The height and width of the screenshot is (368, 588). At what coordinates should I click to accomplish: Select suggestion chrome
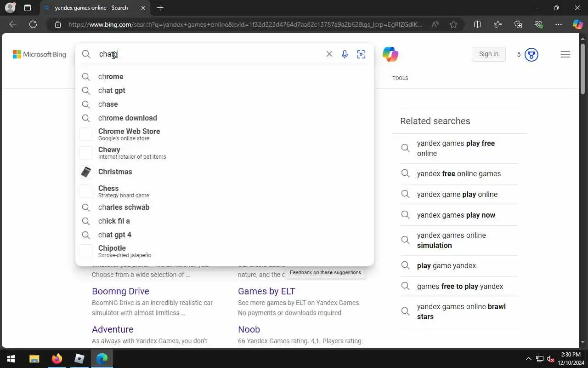pos(225,77)
